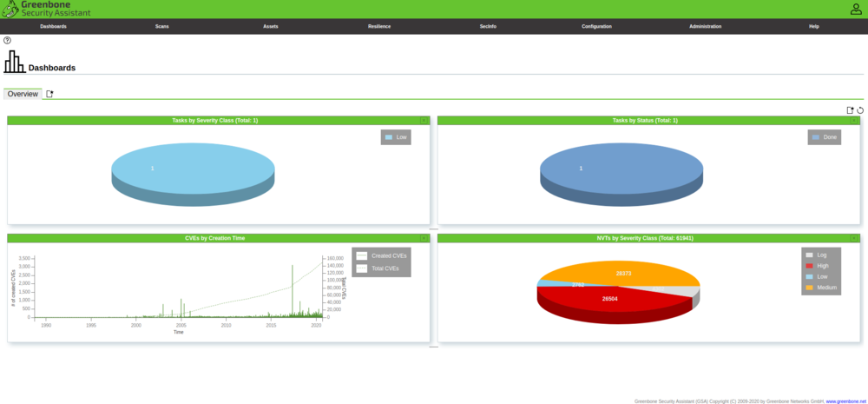Image resolution: width=868 pixels, height=404 pixels.
Task: Click the 2015 x-axis tick label
Action: (271, 325)
